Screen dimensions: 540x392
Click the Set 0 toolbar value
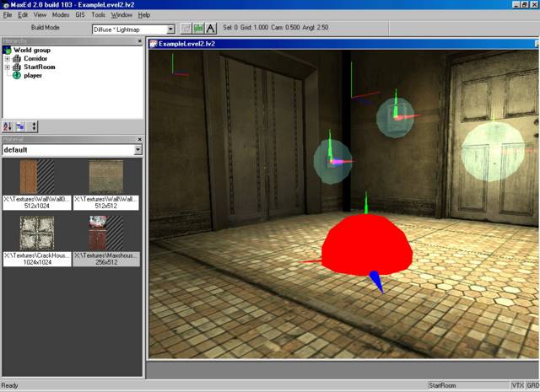pos(230,28)
